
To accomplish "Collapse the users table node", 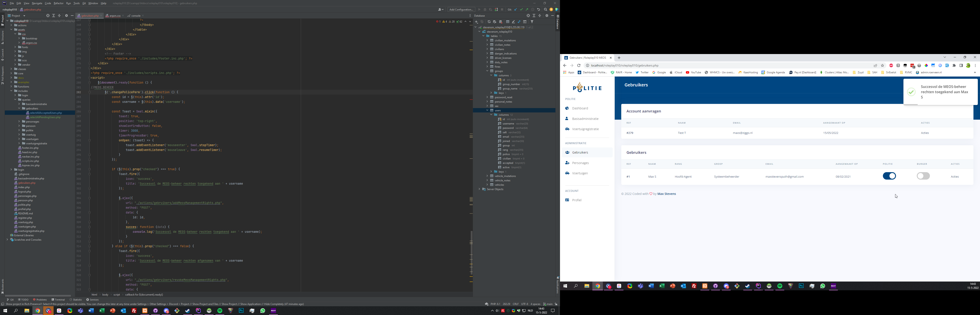I will coord(487,110).
